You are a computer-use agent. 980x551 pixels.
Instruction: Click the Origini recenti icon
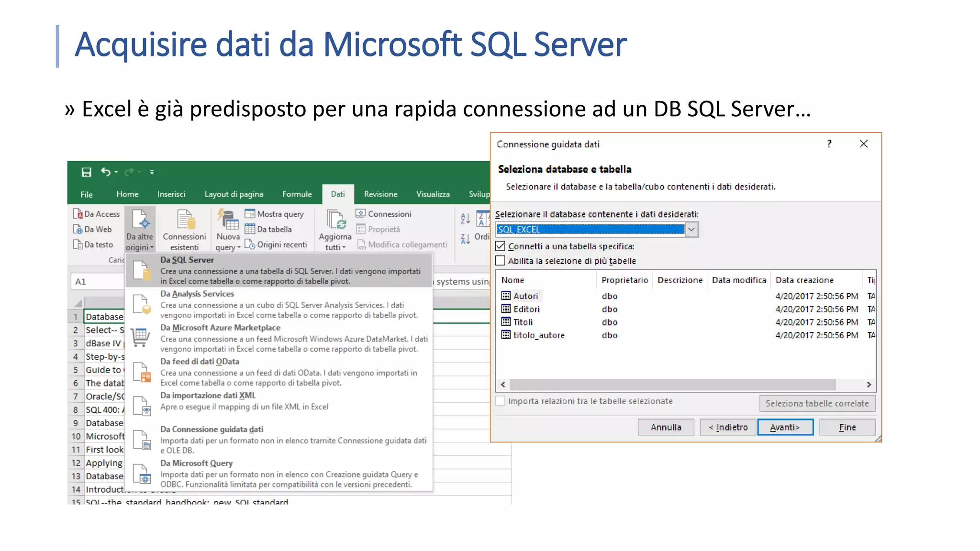click(250, 244)
